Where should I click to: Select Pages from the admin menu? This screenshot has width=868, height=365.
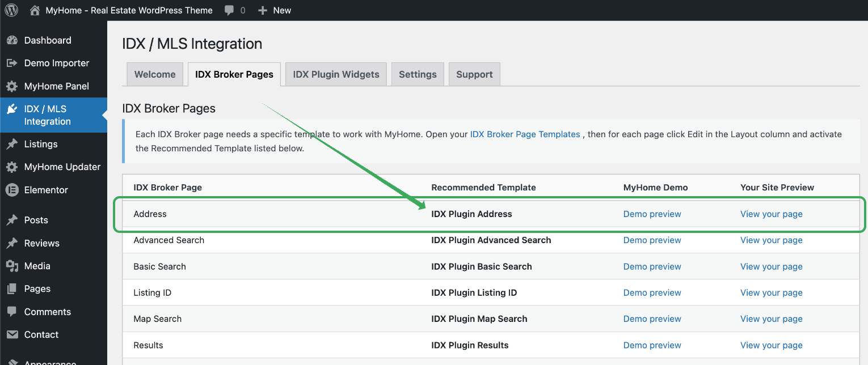(x=37, y=288)
